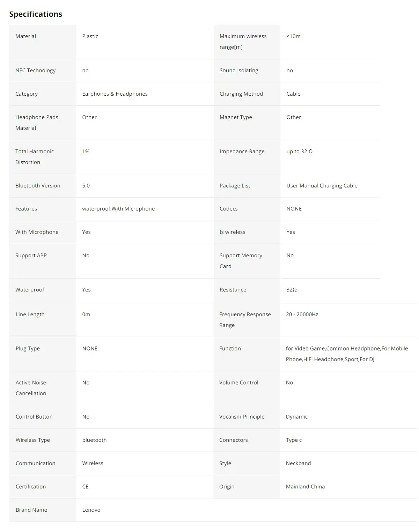
Task: Select the Codecs NONE value
Action: point(294,209)
